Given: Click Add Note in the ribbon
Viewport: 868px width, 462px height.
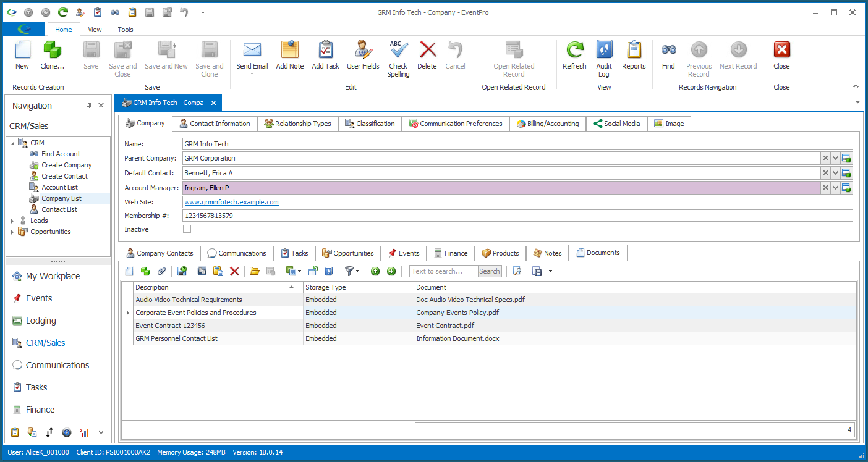Looking at the screenshot, I should pyautogui.click(x=290, y=56).
